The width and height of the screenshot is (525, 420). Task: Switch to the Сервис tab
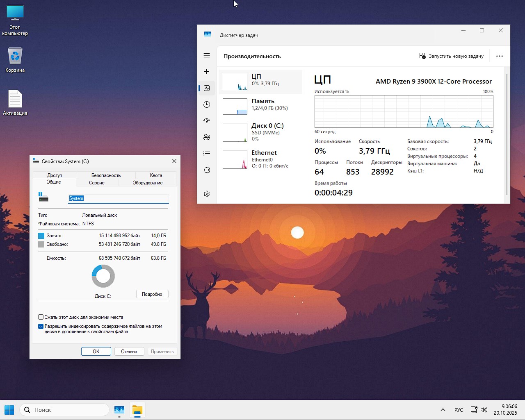point(97,183)
